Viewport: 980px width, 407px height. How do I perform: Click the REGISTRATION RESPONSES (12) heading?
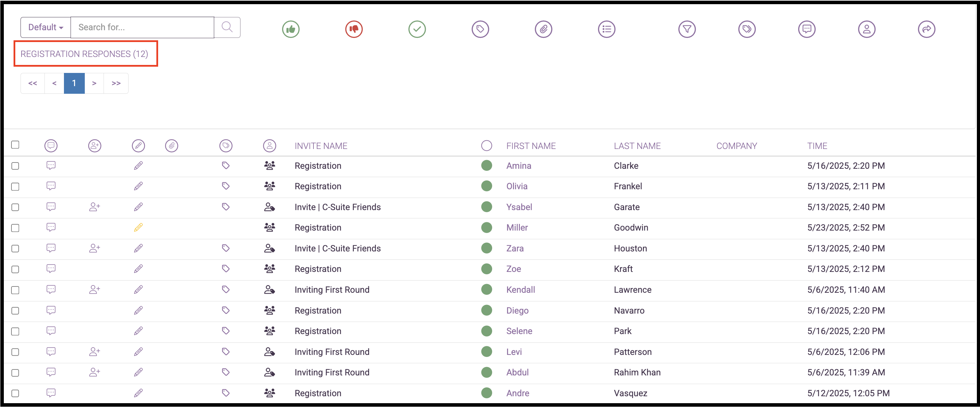pos(84,54)
